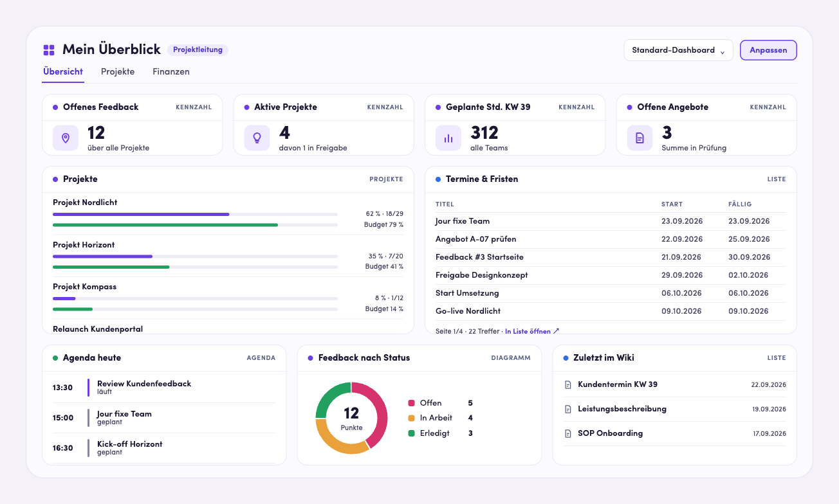The width and height of the screenshot is (839, 504).
Task: Open the SOP Onboarding wiki entry
Action: [x=675, y=434]
